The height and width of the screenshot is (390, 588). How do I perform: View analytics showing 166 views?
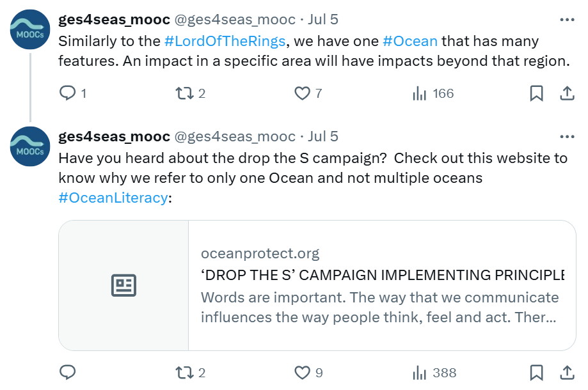(420, 93)
